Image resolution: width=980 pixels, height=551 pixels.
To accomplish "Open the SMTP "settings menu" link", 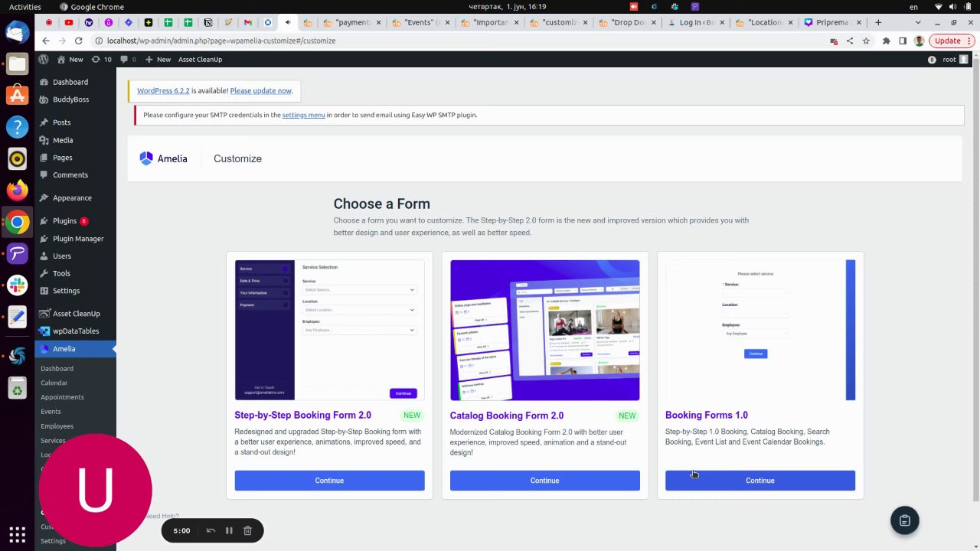I will (x=303, y=115).
